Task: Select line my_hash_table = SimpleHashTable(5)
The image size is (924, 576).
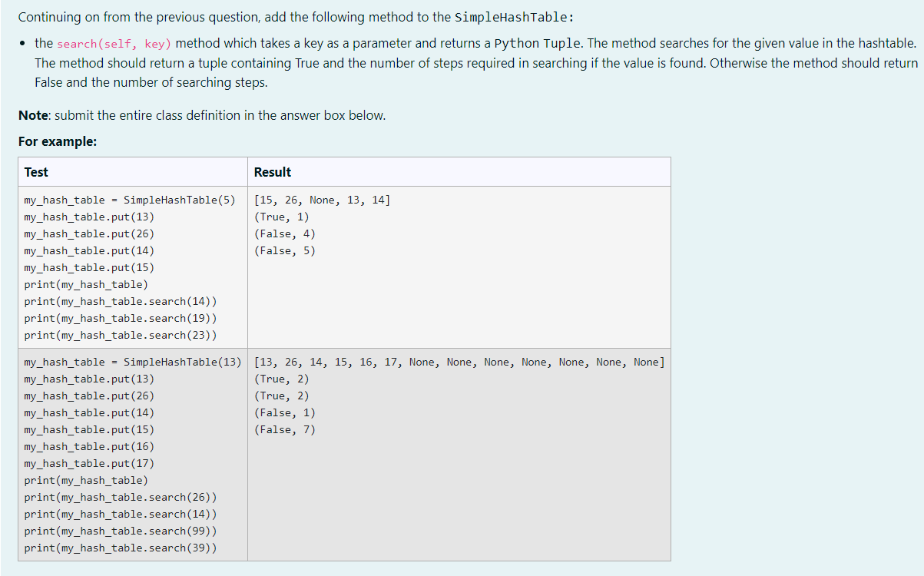Action: click(132, 200)
